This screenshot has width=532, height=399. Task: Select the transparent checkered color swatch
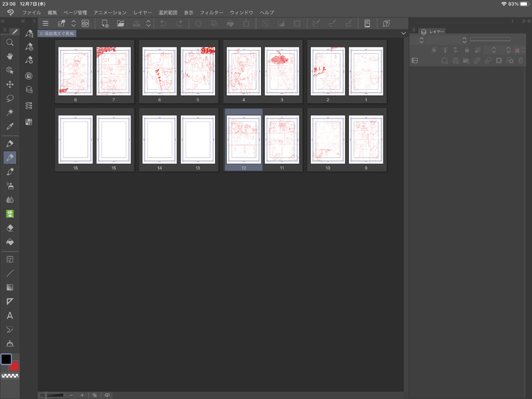(10, 376)
